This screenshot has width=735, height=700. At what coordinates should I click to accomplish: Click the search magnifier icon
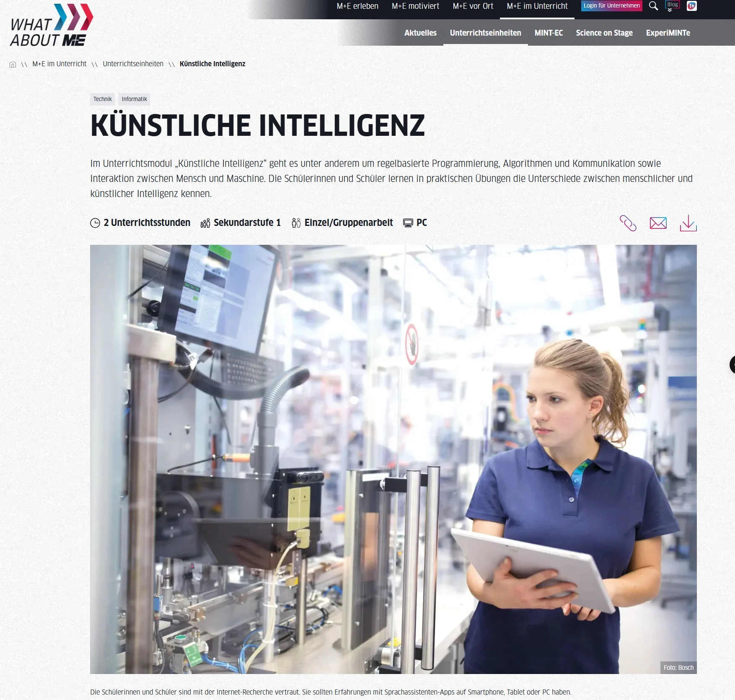653,6
